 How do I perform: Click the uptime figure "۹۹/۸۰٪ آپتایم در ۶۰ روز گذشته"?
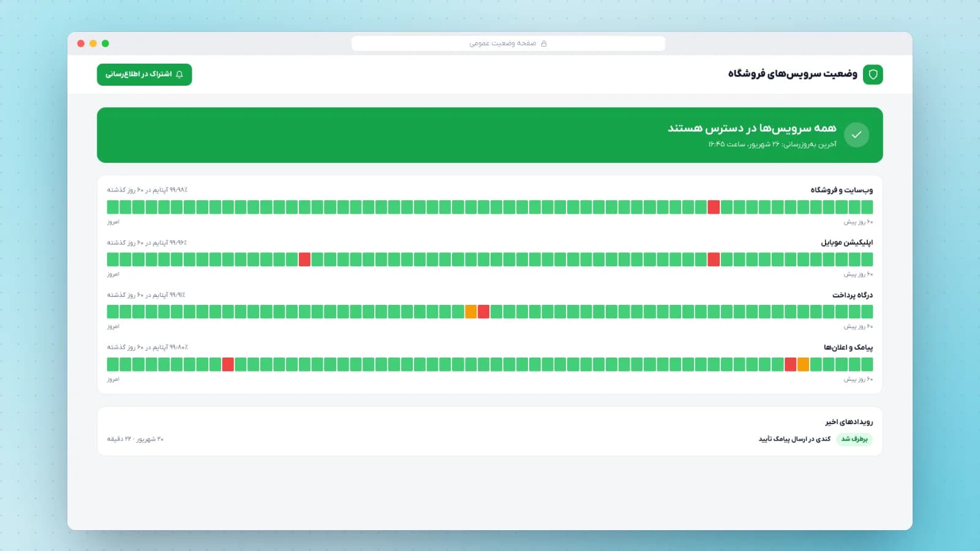[147, 347]
